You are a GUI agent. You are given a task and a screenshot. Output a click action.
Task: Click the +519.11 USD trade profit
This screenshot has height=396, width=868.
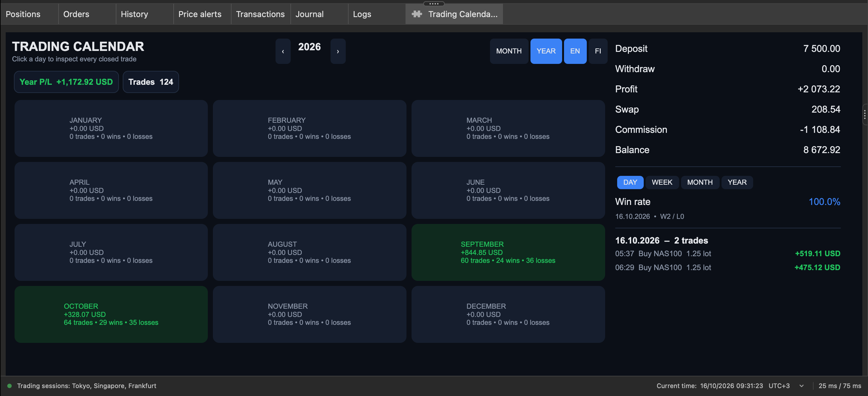[x=817, y=253]
